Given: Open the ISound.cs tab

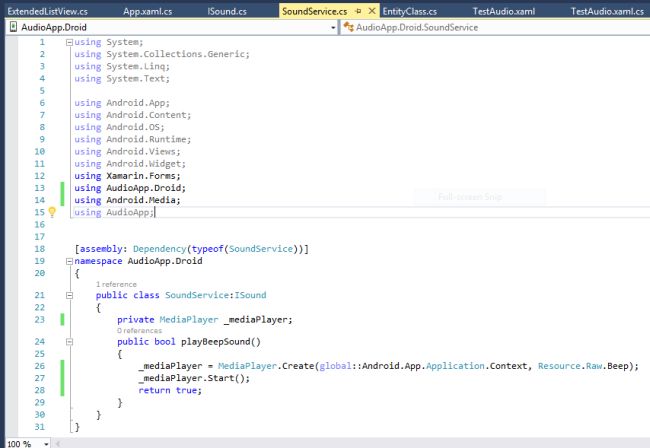Looking at the screenshot, I should click(x=227, y=11).
